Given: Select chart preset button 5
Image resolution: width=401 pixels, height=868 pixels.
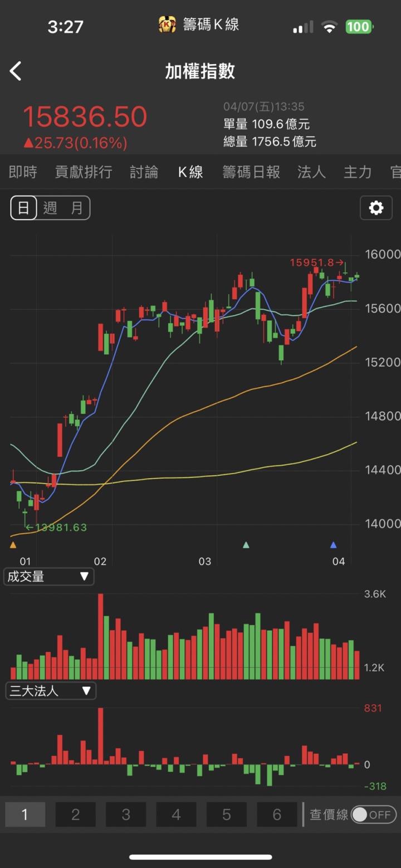Looking at the screenshot, I should click(x=227, y=815).
